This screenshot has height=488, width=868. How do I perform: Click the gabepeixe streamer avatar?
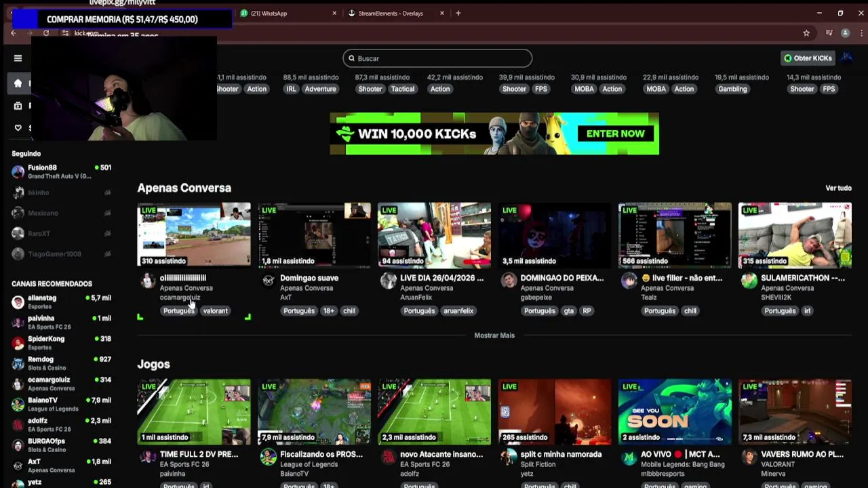pyautogui.click(x=509, y=281)
